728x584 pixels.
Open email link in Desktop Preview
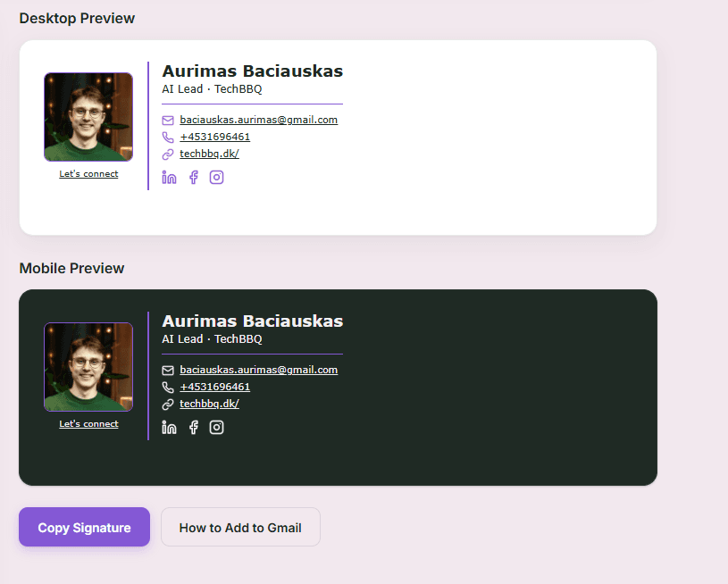coord(259,120)
